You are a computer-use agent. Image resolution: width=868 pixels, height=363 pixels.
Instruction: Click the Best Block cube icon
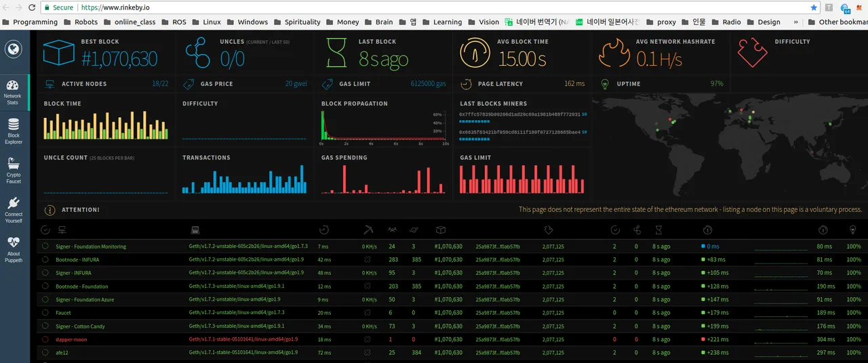[x=58, y=53]
